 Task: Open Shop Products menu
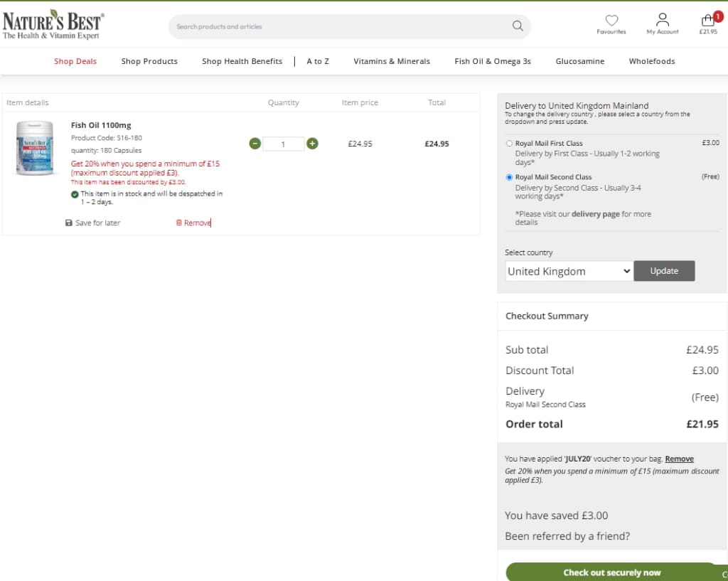click(149, 61)
